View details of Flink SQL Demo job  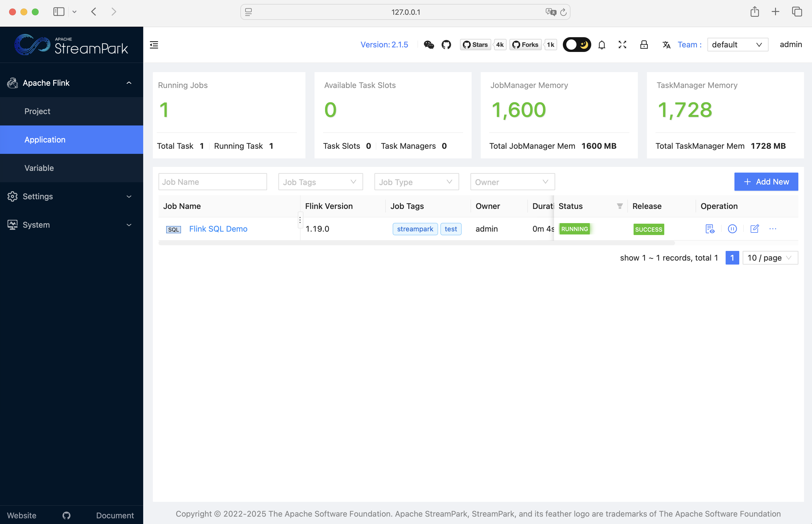(709, 229)
